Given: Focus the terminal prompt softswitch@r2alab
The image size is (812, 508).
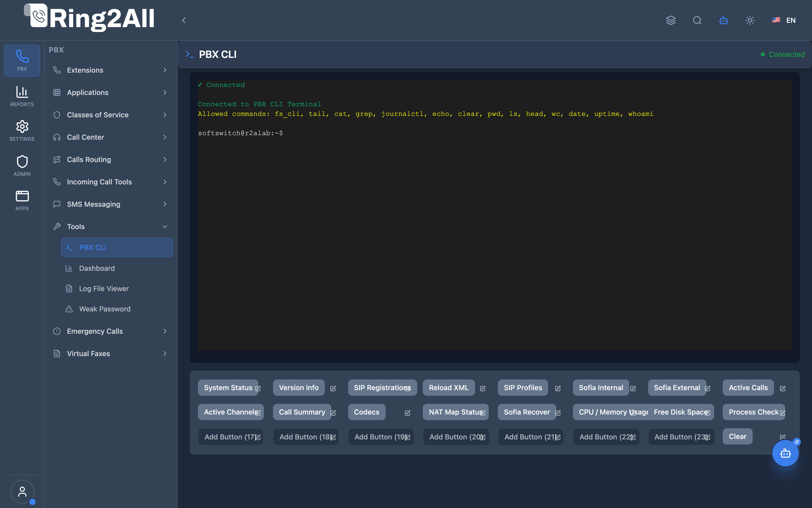Looking at the screenshot, I should pyautogui.click(x=240, y=133).
